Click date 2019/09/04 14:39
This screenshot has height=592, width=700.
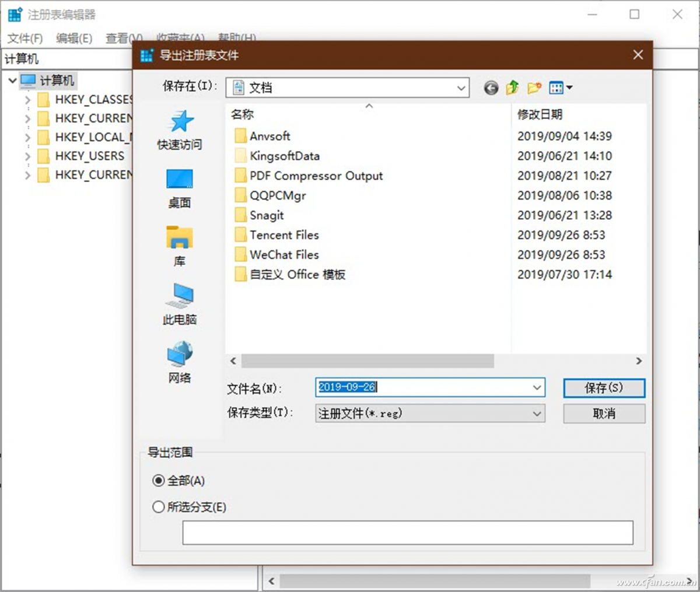pos(565,136)
